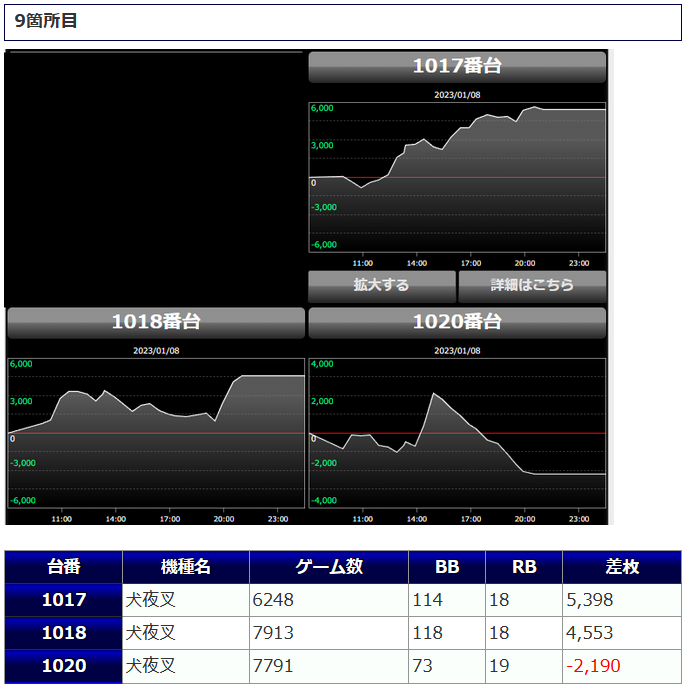Click the 1017番台 slump graph
The width and height of the screenshot is (686, 688).
[x=457, y=177]
